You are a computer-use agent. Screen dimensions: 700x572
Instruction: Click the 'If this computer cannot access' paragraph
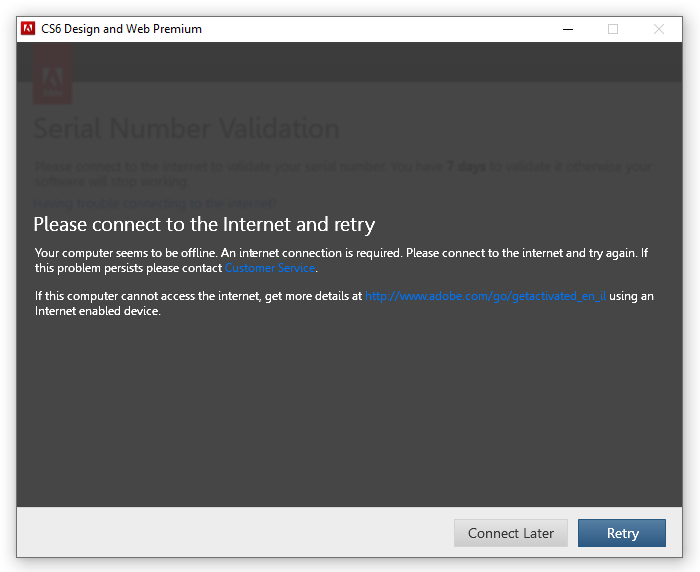[x=344, y=303]
